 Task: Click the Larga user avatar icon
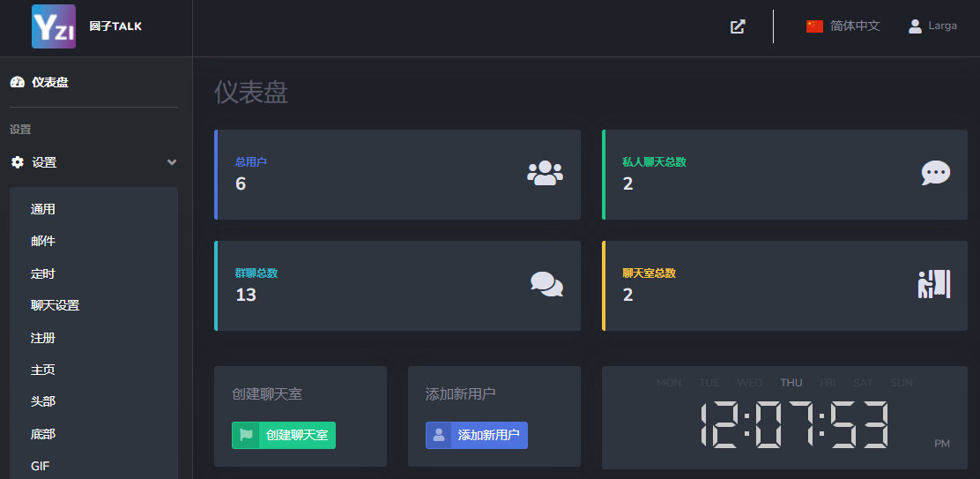pos(915,26)
